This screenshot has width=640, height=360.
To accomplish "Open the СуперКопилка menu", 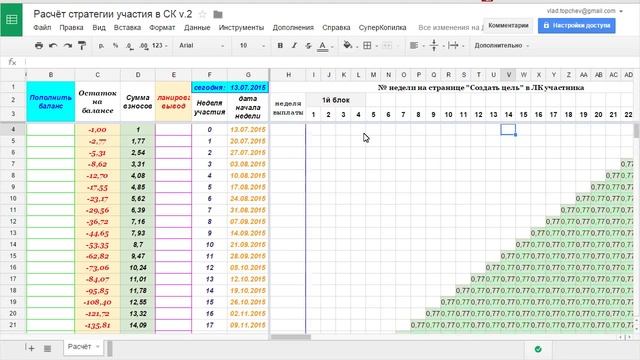I will (382, 28).
